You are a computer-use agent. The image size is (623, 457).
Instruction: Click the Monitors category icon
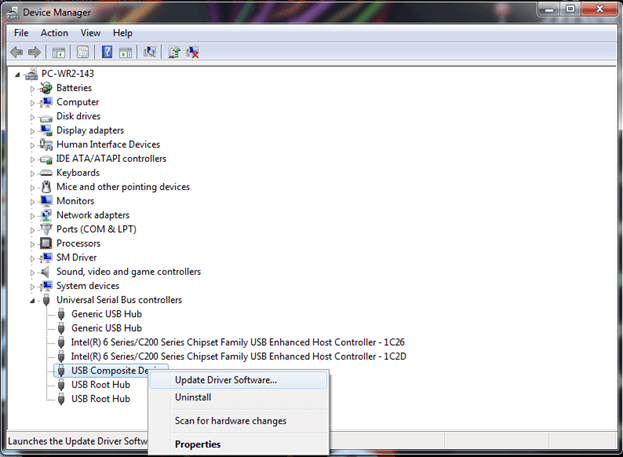(x=46, y=201)
